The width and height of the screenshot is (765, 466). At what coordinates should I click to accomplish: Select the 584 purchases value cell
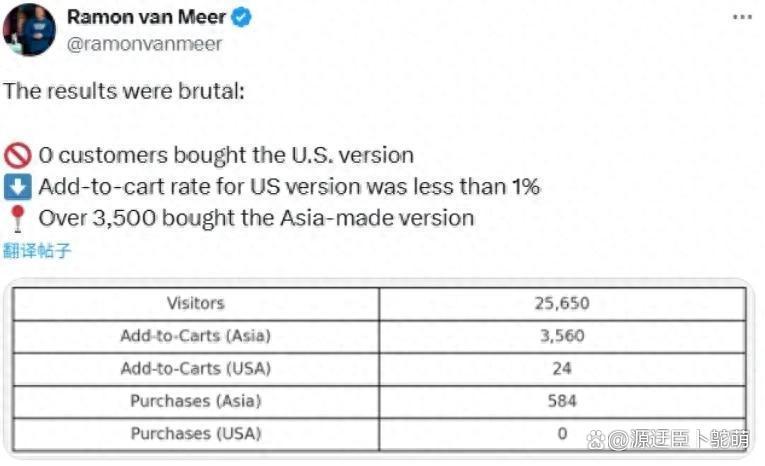coord(562,401)
